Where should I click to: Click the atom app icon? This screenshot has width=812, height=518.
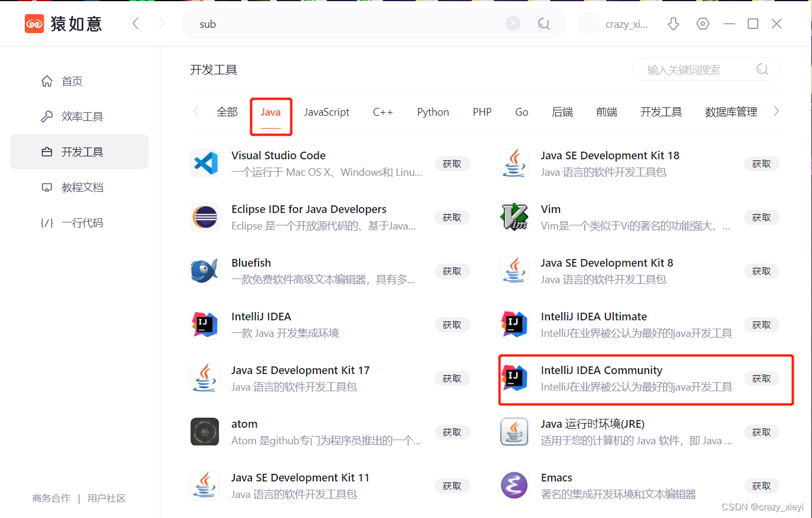[205, 432]
